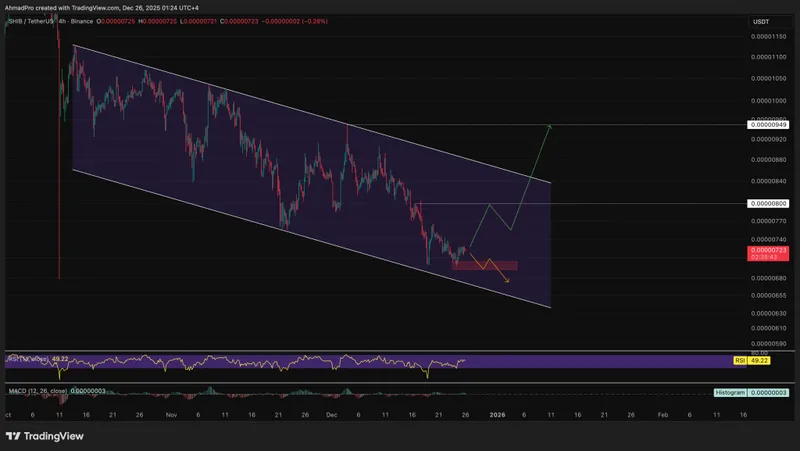Click the SHIB / TetherUS symbol title

click(x=30, y=21)
